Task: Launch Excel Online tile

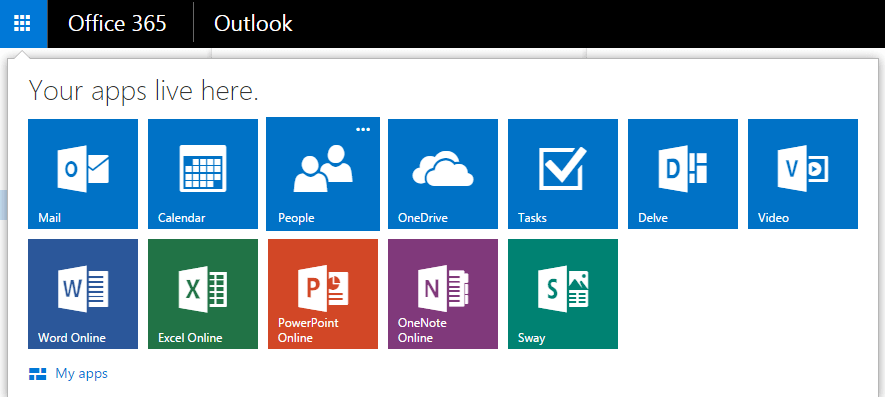Action: point(203,294)
